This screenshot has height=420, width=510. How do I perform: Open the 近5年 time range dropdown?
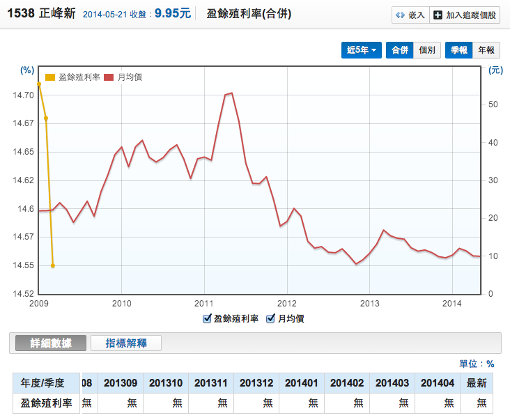[x=362, y=50]
